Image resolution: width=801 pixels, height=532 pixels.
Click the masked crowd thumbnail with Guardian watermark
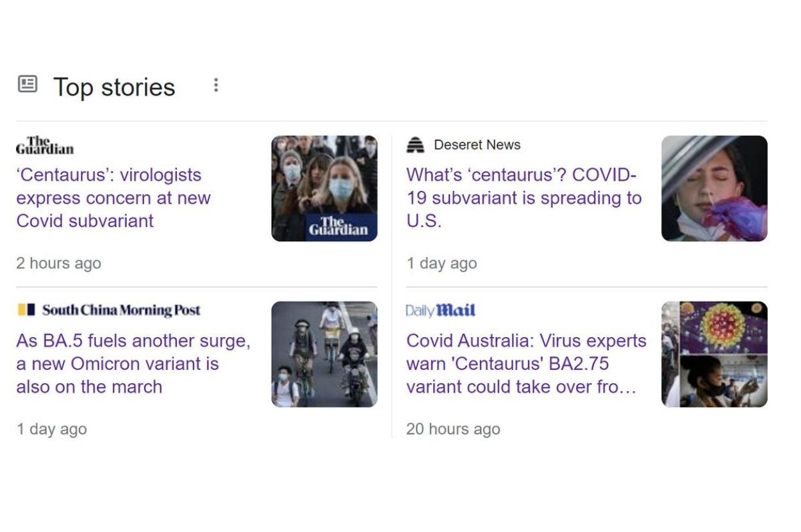(324, 188)
